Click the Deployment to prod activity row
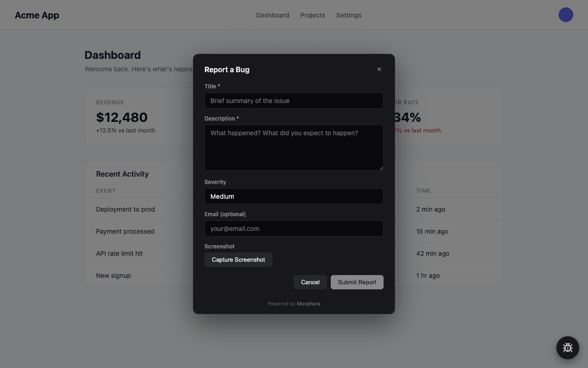The image size is (588, 368). (125, 209)
